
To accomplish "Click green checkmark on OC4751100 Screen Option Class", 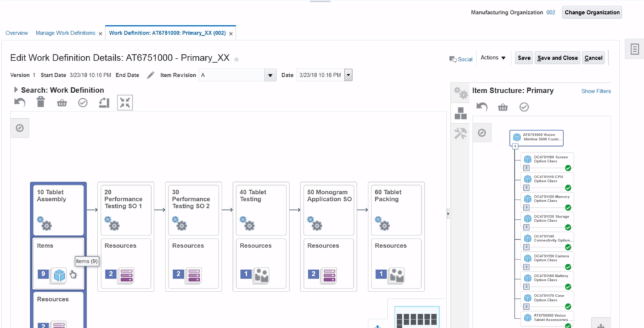I will (x=568, y=168).
